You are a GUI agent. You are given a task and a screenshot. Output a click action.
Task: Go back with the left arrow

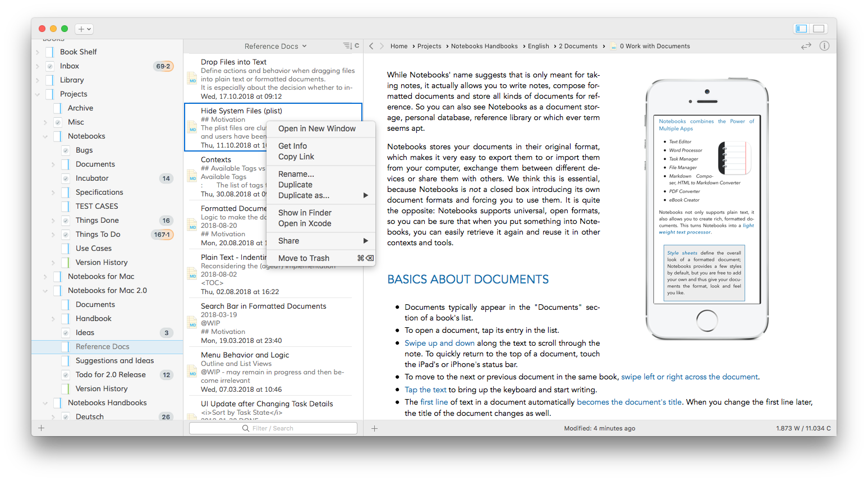click(x=371, y=46)
